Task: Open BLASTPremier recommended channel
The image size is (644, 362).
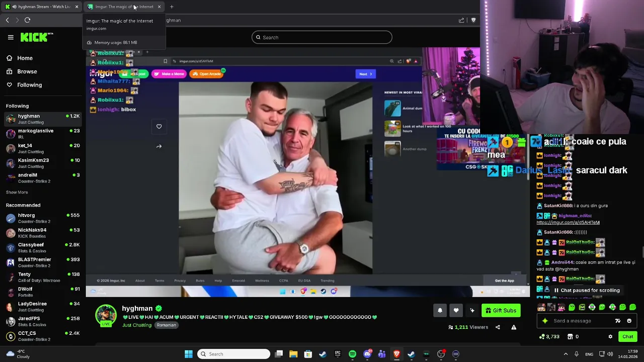Action: point(42,262)
